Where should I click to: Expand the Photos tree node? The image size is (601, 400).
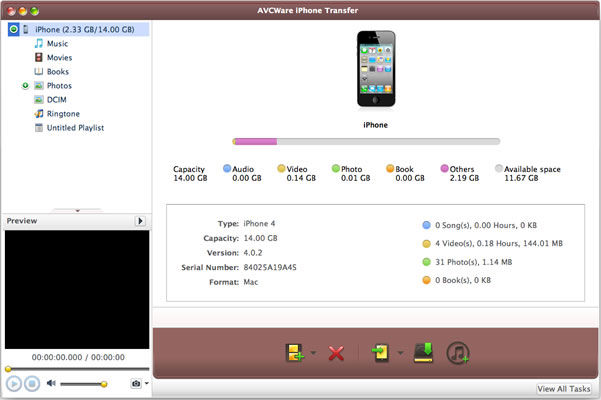pyautogui.click(x=25, y=85)
